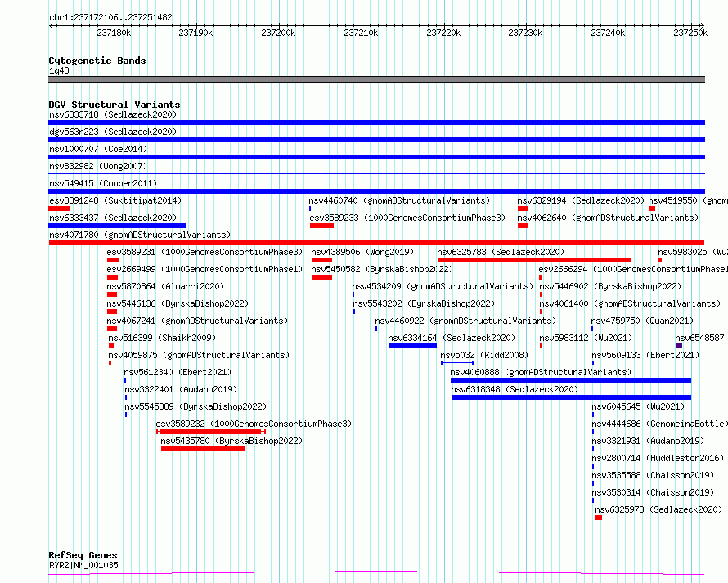Click nsv5446136 (ByrskaBishop2022) label

point(178,303)
